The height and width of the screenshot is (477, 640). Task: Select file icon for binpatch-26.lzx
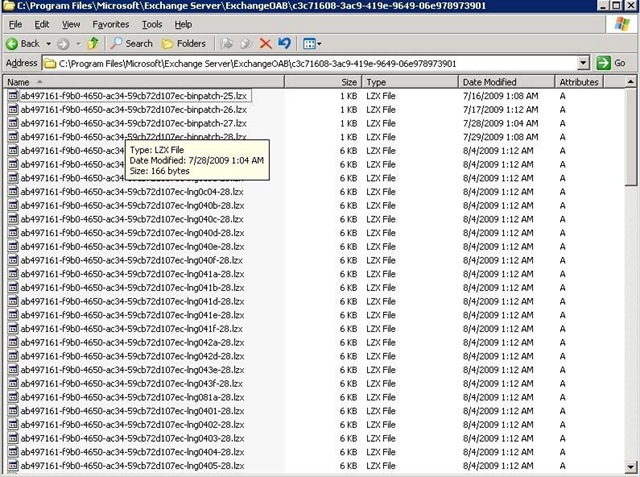coord(13,109)
